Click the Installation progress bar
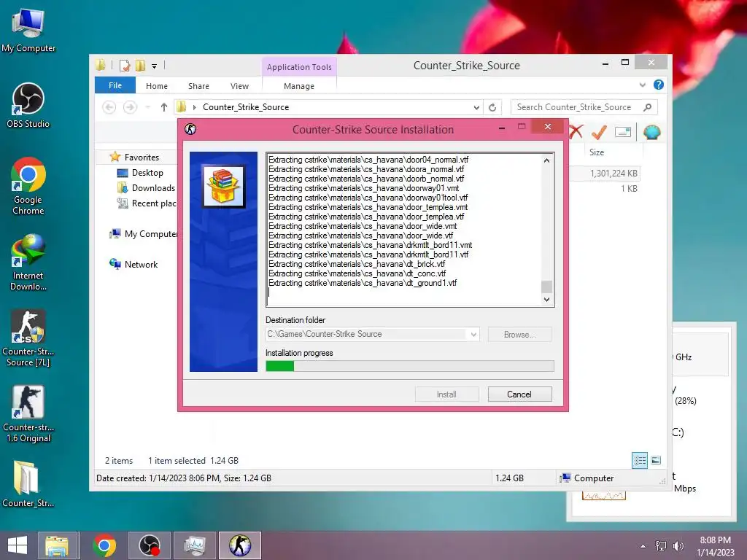The height and width of the screenshot is (560, 747). click(x=410, y=366)
